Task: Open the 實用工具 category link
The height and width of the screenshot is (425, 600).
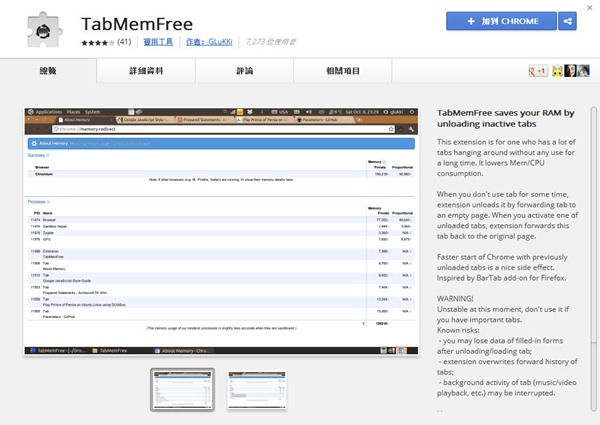Action: coord(158,42)
